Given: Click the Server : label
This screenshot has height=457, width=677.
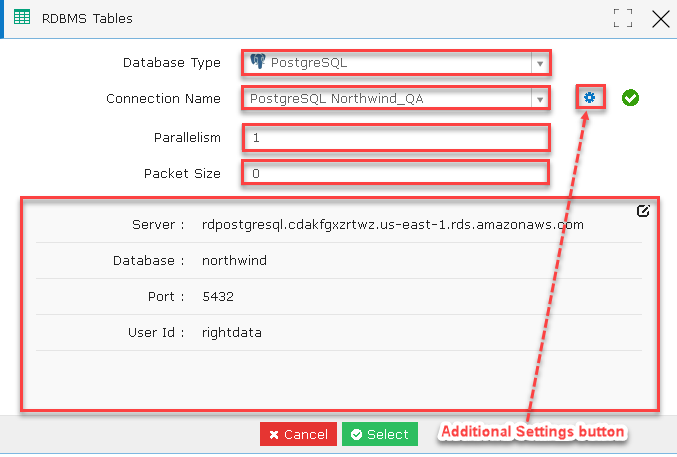Looking at the screenshot, I should point(158,225).
